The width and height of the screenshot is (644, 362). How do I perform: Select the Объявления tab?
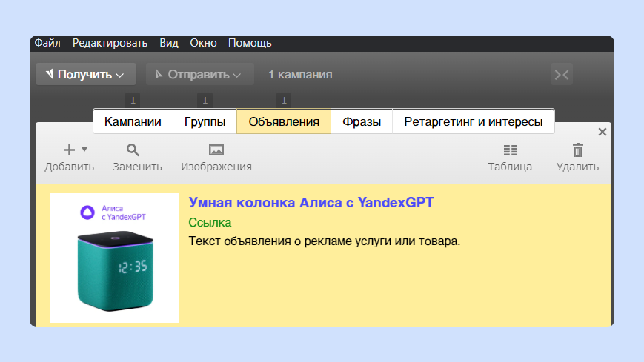coord(284,121)
